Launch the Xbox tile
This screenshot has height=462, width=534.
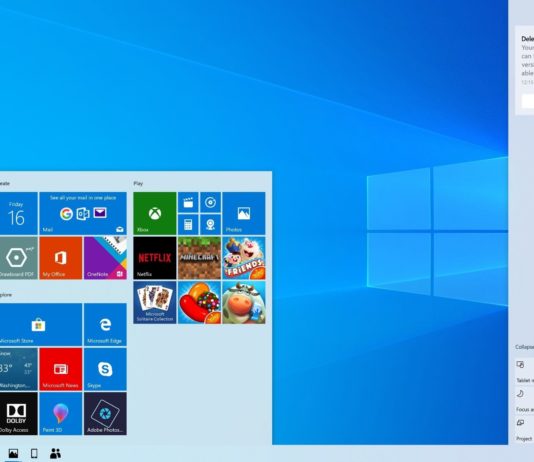(155, 213)
